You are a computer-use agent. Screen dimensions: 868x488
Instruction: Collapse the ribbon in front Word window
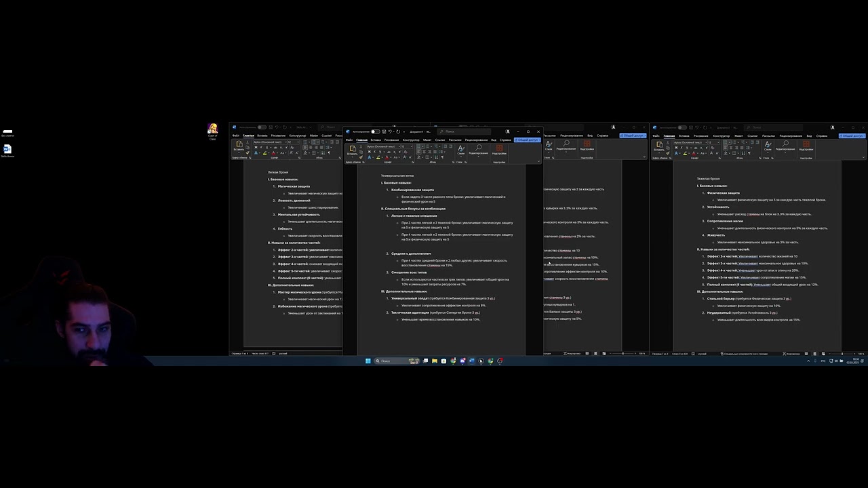tap(538, 161)
